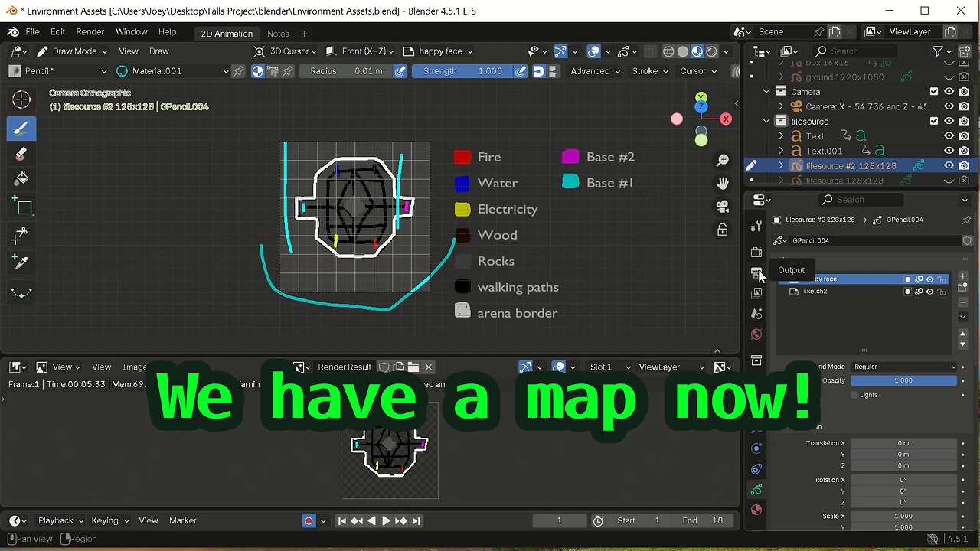
Task: Open the Tool properties tab (wrench icon)
Action: [756, 226]
